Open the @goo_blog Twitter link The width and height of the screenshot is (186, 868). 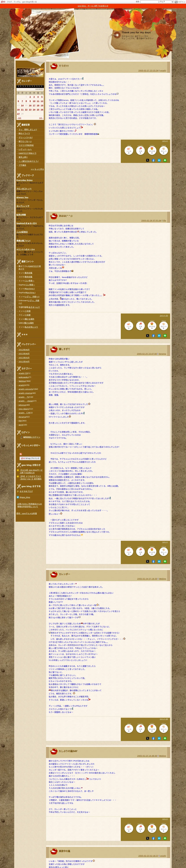25,497
